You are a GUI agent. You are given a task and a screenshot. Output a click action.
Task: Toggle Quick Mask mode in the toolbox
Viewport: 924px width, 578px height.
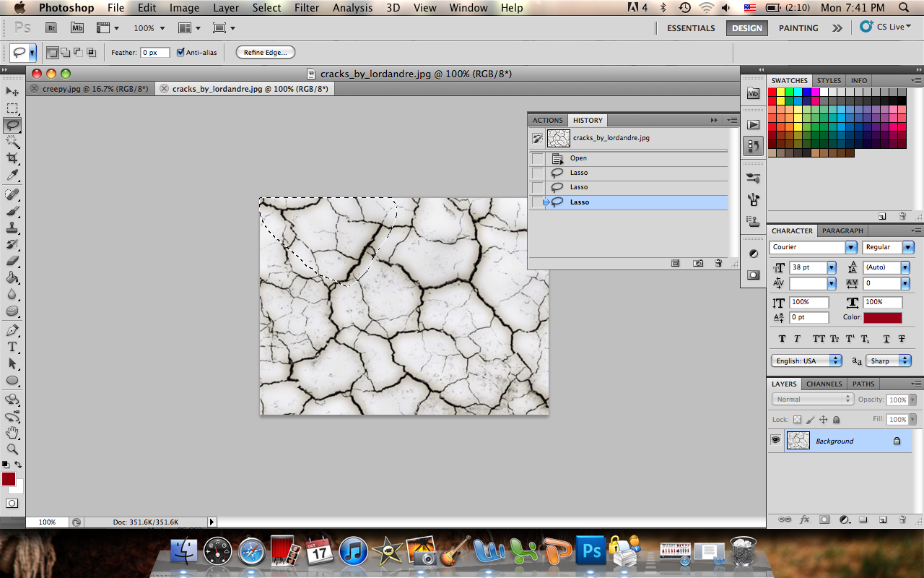(12, 503)
